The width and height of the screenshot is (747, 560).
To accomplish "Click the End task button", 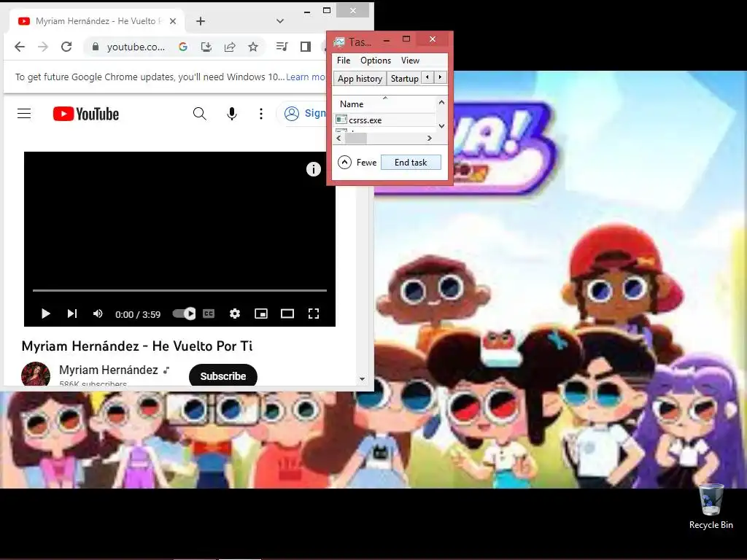I will tap(411, 163).
